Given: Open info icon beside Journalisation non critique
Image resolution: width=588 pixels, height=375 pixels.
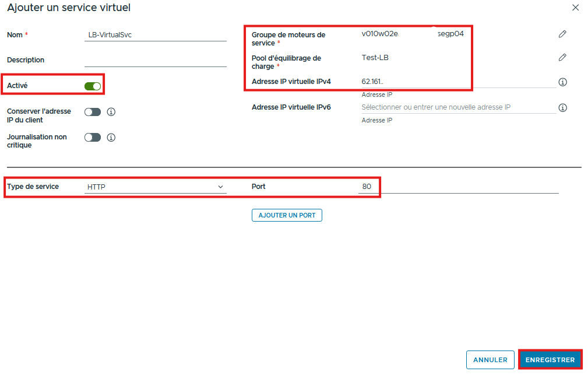Looking at the screenshot, I should pyautogui.click(x=111, y=138).
